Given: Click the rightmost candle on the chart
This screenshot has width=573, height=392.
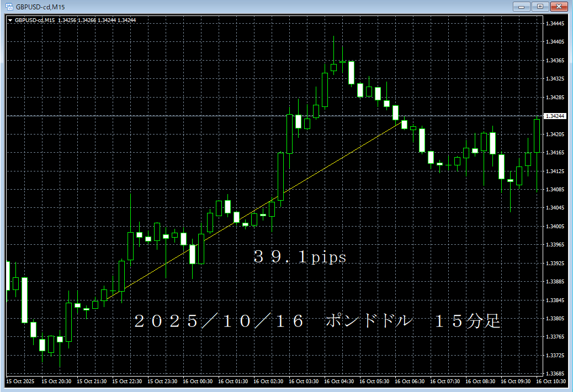Looking at the screenshot, I should [537, 136].
